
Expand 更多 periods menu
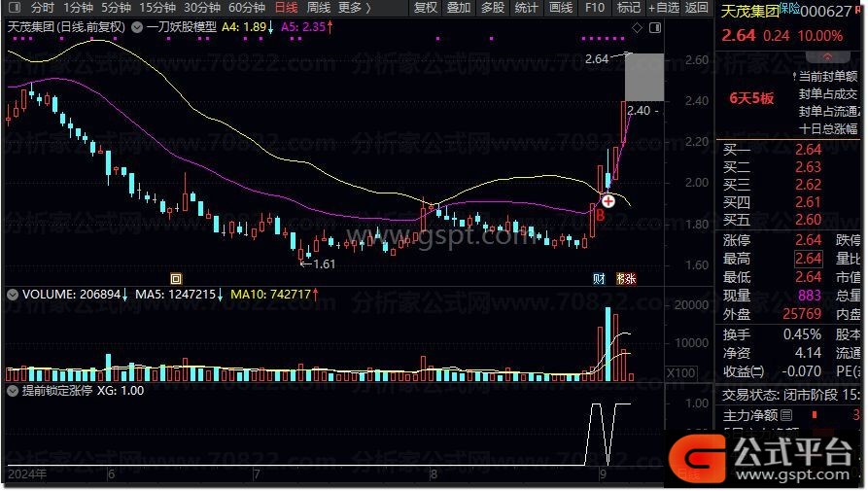(354, 8)
